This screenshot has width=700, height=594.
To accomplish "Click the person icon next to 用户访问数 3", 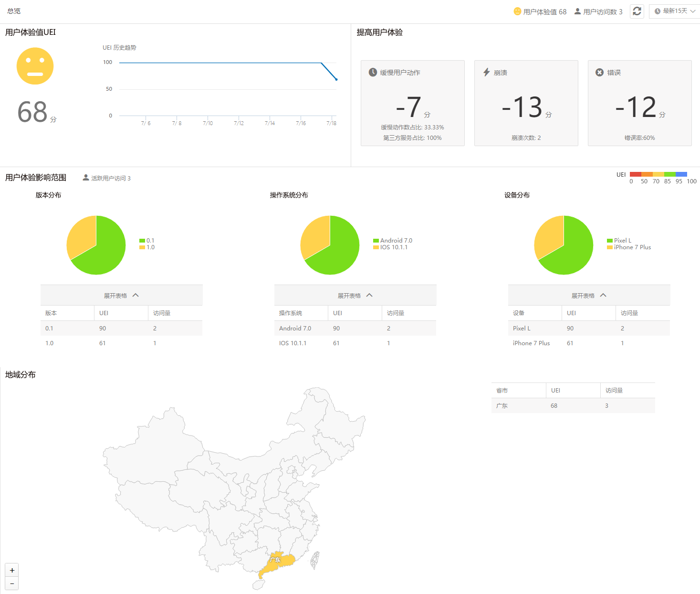I will (578, 11).
